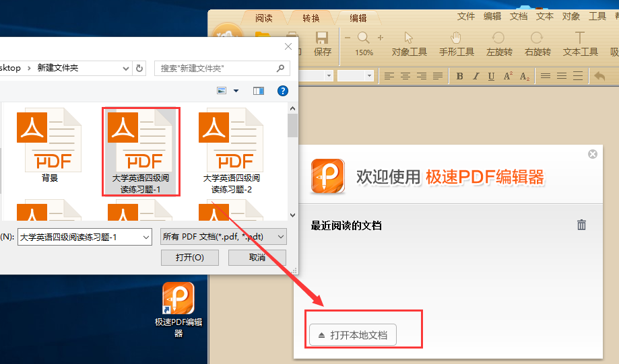Image resolution: width=619 pixels, height=364 pixels.
Task: Switch to the 编辑 tab
Action: pos(358,18)
